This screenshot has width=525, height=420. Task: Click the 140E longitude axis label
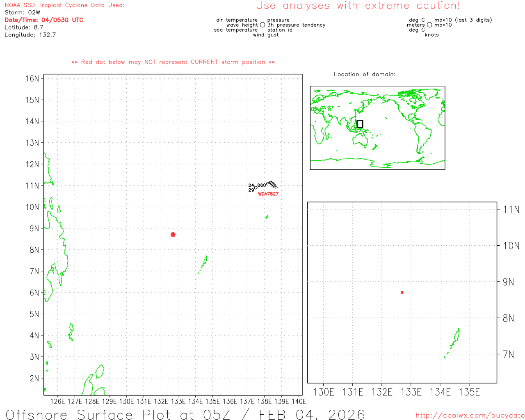pyautogui.click(x=299, y=401)
